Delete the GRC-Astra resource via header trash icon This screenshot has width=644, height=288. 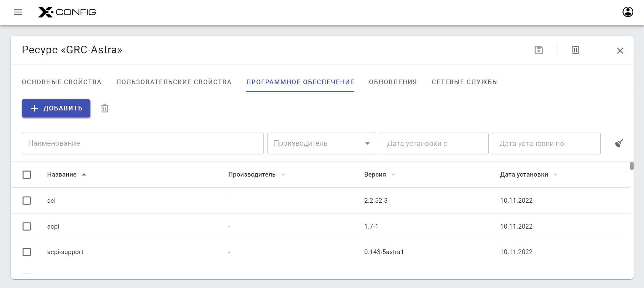pyautogui.click(x=575, y=50)
